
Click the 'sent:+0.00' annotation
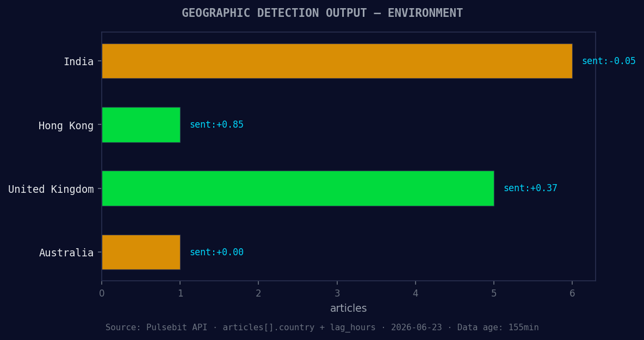[x=216, y=252]
